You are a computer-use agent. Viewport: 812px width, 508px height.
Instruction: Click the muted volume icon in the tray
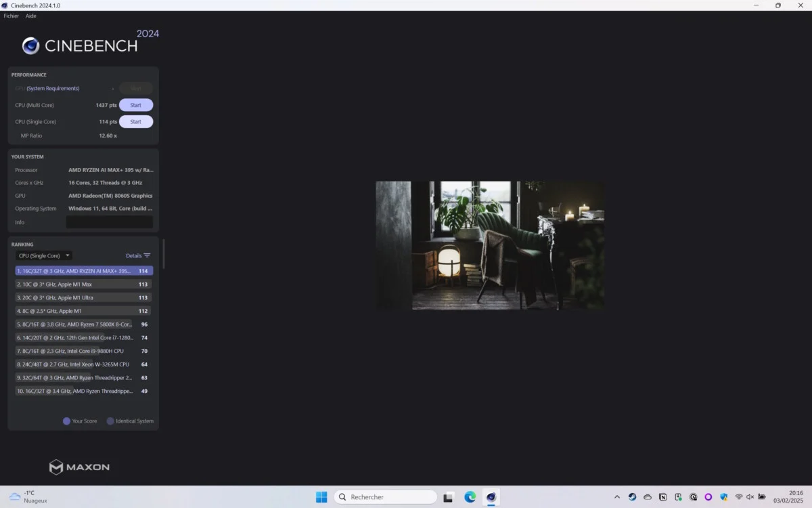coord(750,496)
